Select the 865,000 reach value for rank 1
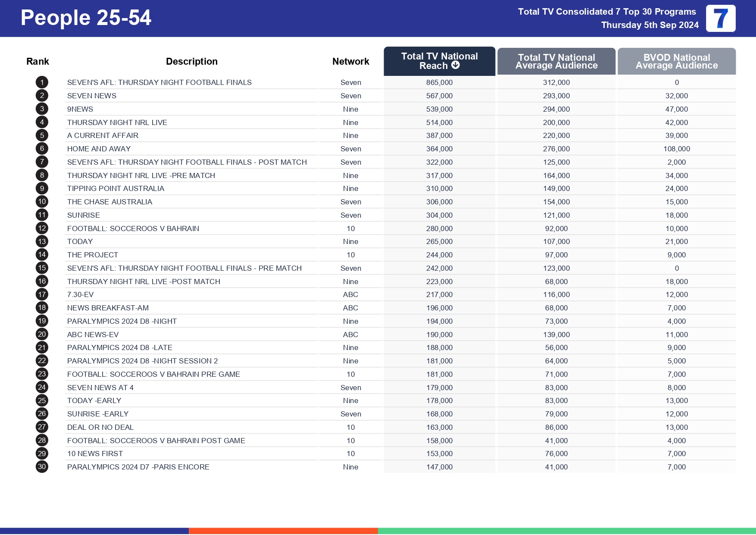 tap(439, 82)
